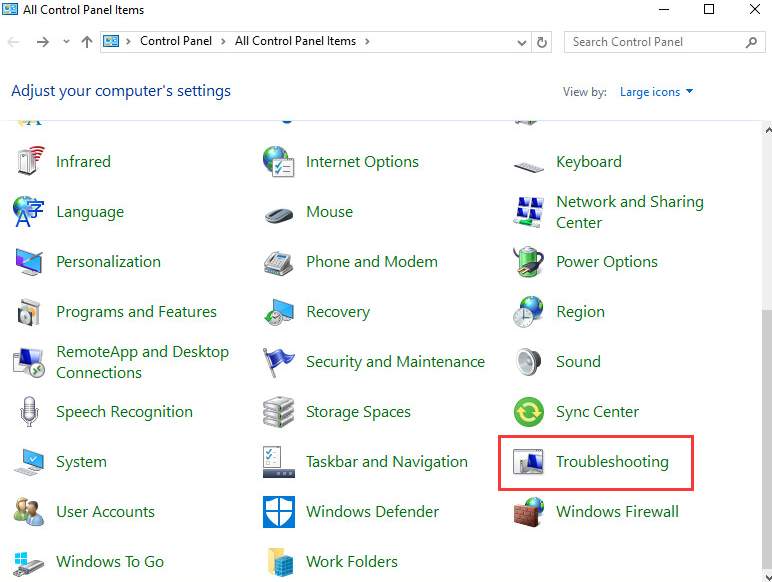Open the Network and Sharing Center icon
Screen dimensions: 772x582
[529, 212]
